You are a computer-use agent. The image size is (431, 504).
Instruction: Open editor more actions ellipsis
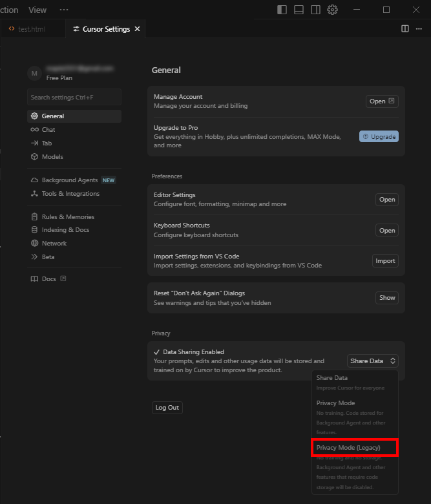point(419,29)
